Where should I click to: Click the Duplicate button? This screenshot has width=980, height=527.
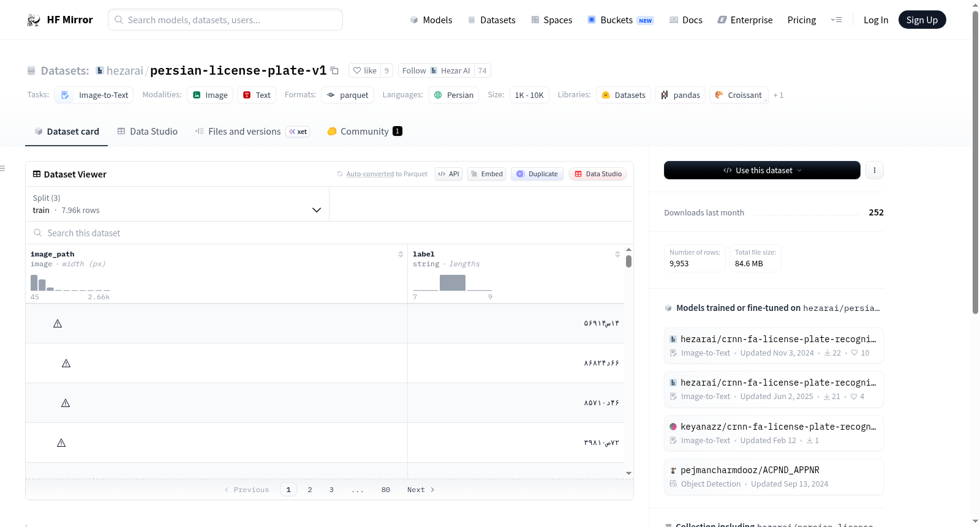pos(537,174)
